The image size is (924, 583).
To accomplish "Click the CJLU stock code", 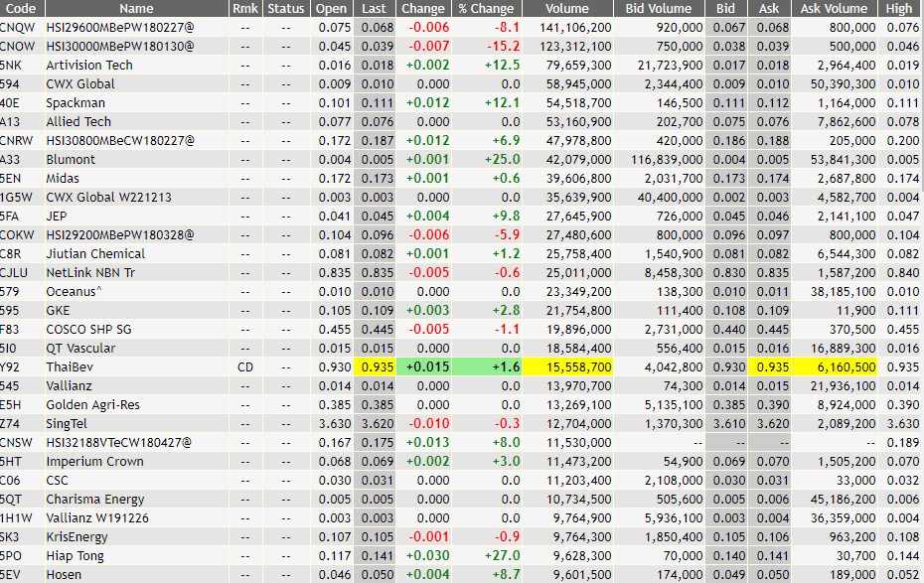I will (x=14, y=273).
